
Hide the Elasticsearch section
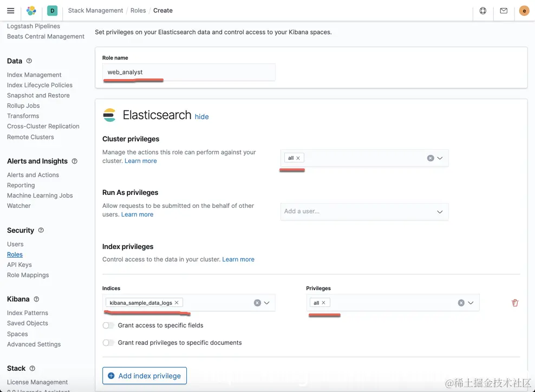201,116
